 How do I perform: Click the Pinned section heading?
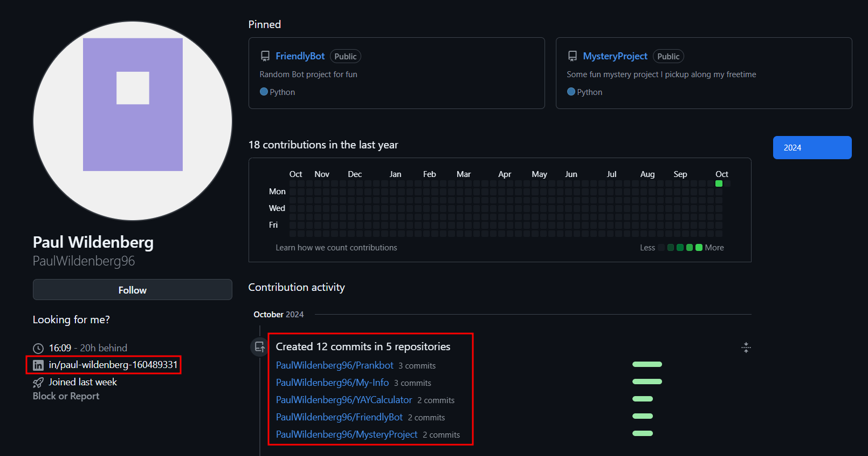coord(265,24)
